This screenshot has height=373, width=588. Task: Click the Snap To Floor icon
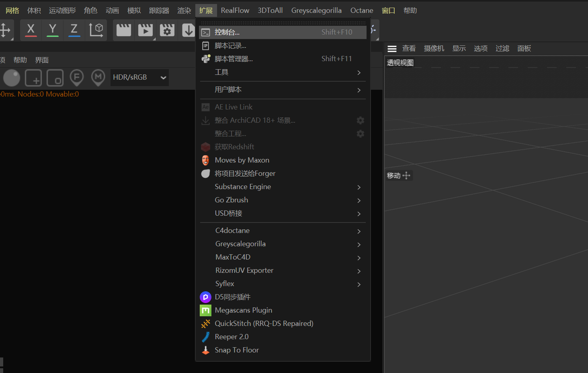click(206, 350)
